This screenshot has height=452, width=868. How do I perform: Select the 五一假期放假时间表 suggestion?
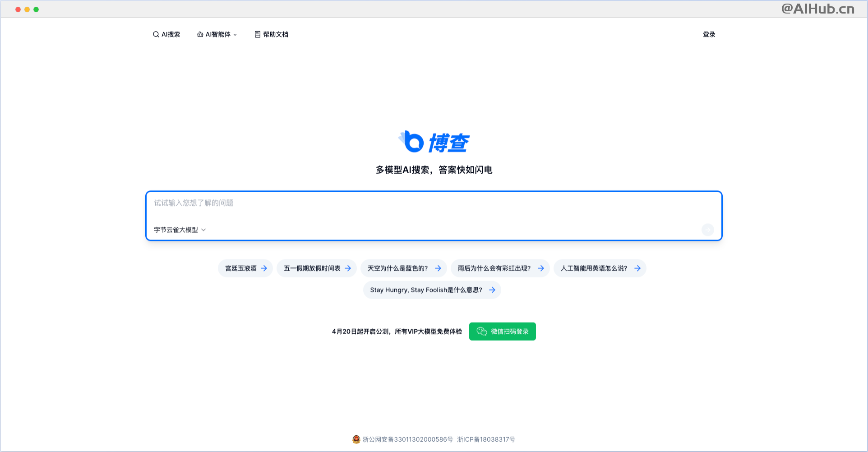click(317, 268)
